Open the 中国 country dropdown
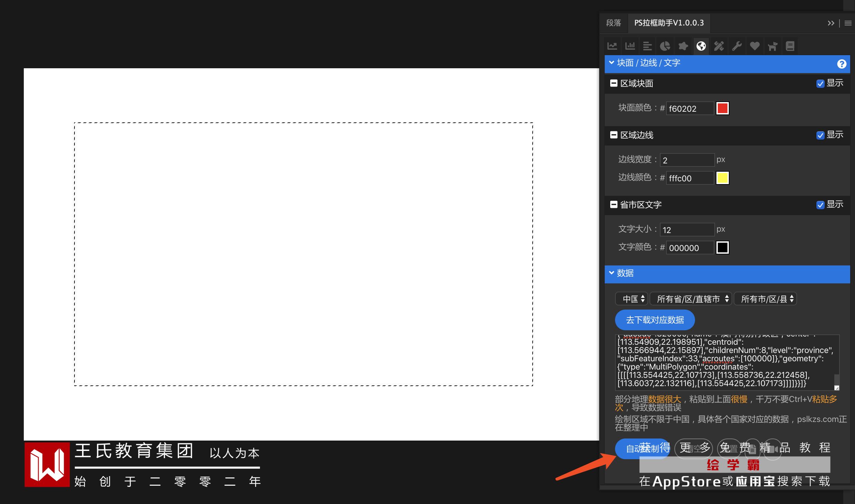This screenshot has width=855, height=504. [x=632, y=299]
